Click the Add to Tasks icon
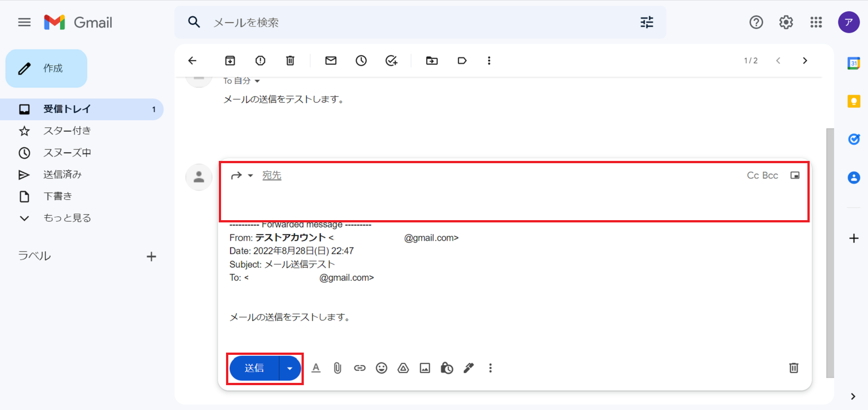Viewport: 868px width, 410px height. tap(391, 61)
